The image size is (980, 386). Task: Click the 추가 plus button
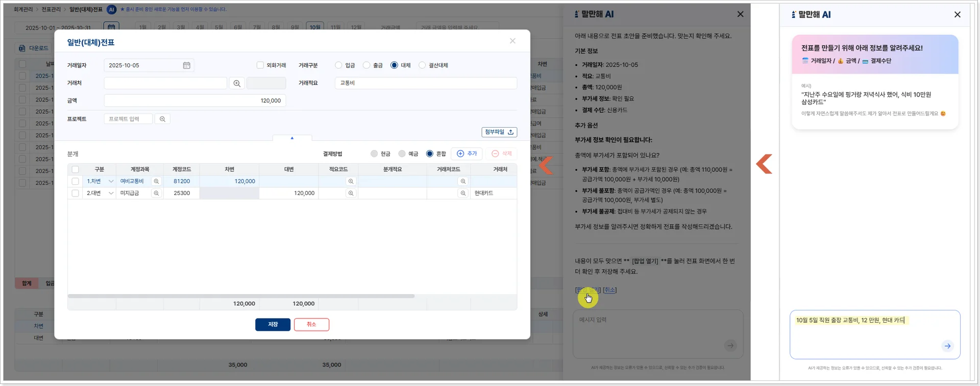pyautogui.click(x=467, y=154)
